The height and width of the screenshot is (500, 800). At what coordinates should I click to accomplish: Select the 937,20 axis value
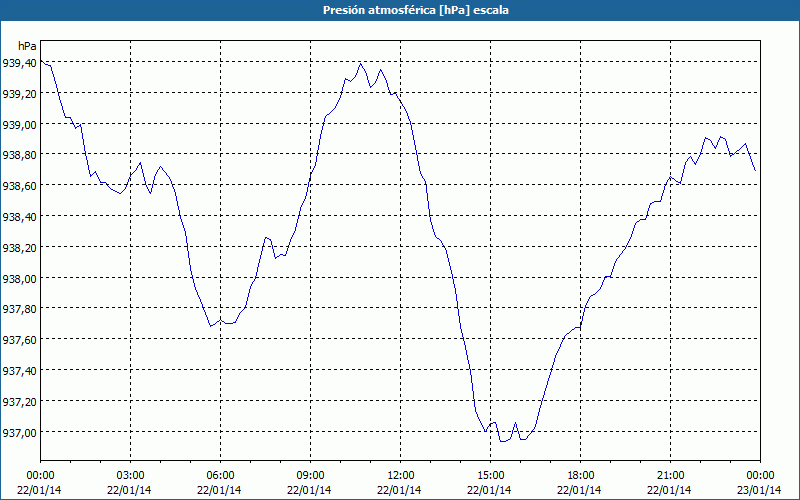19,402
